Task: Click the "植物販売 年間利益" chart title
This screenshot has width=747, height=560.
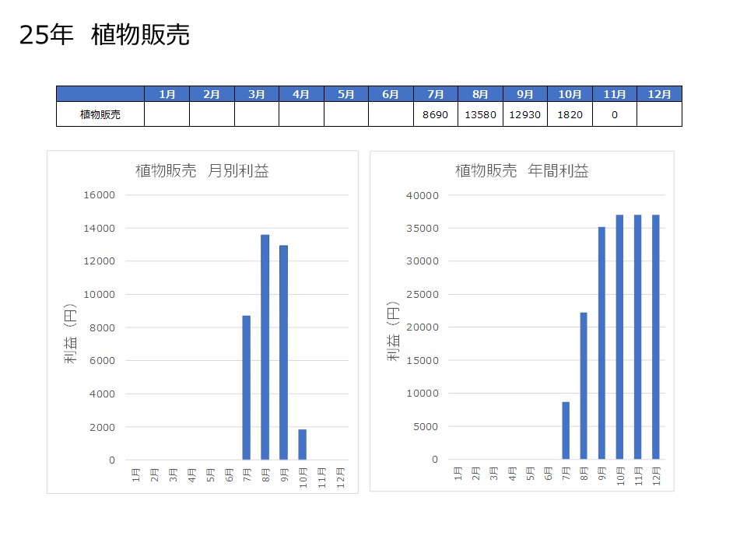Action: (521, 172)
